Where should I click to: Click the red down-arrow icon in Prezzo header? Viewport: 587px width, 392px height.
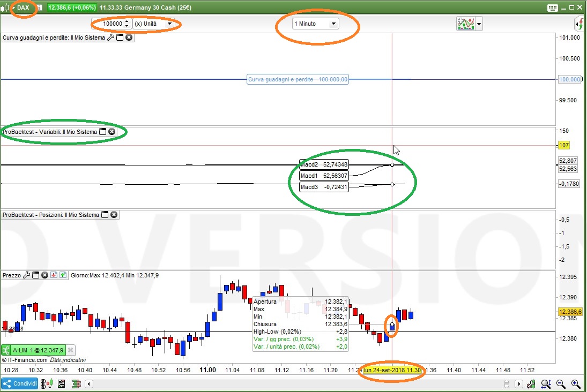point(54,275)
